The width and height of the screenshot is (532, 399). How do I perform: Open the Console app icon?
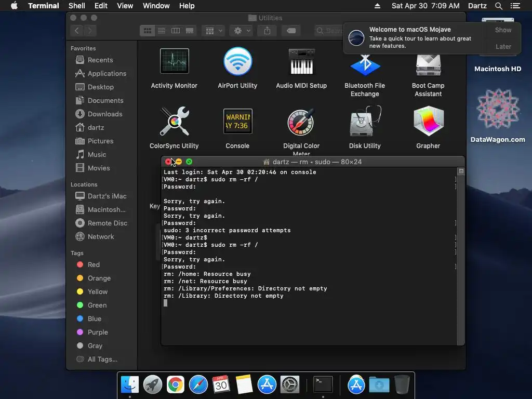(237, 121)
